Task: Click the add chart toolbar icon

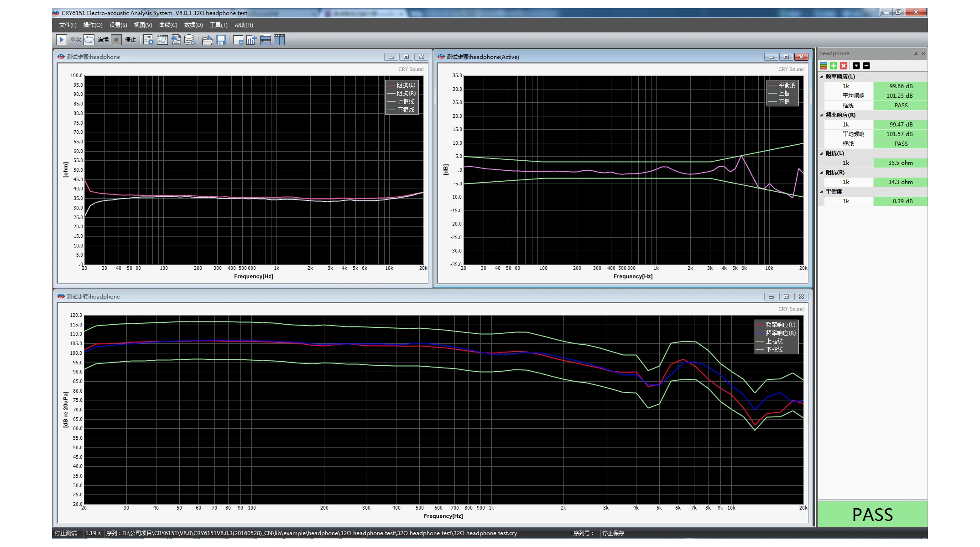Action: (x=251, y=40)
